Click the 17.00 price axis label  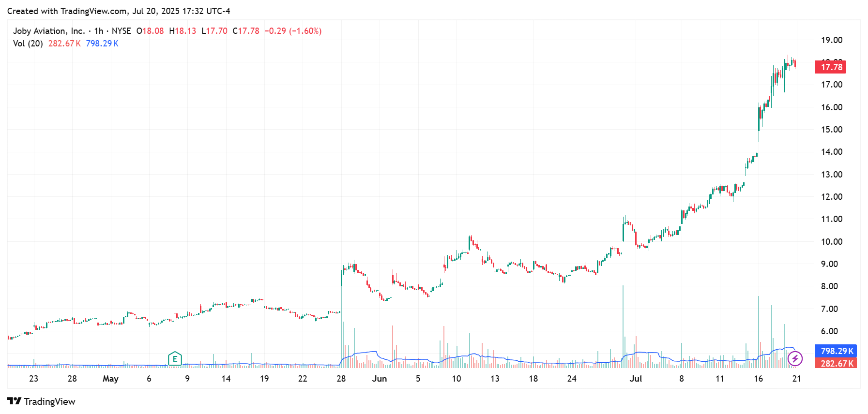tap(832, 85)
